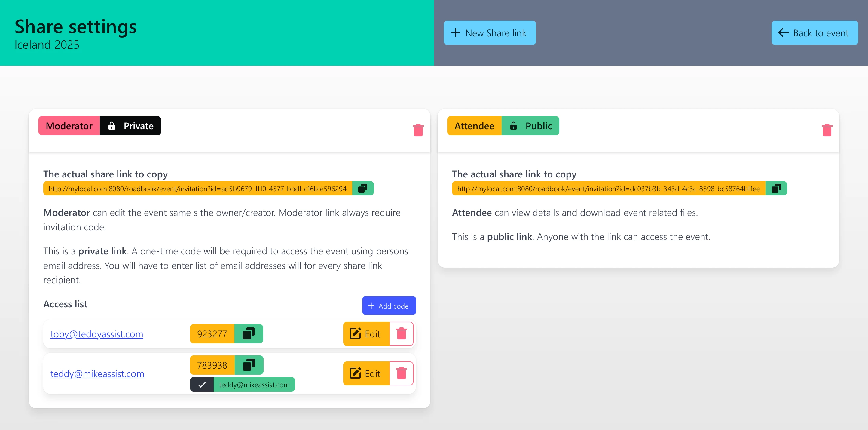Add a new access code

pyautogui.click(x=389, y=306)
